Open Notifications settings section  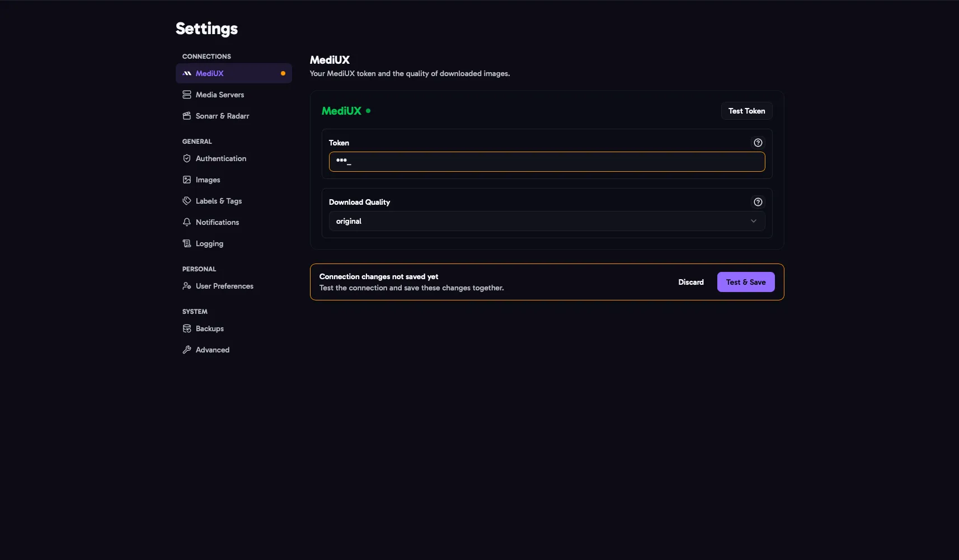tap(234, 222)
